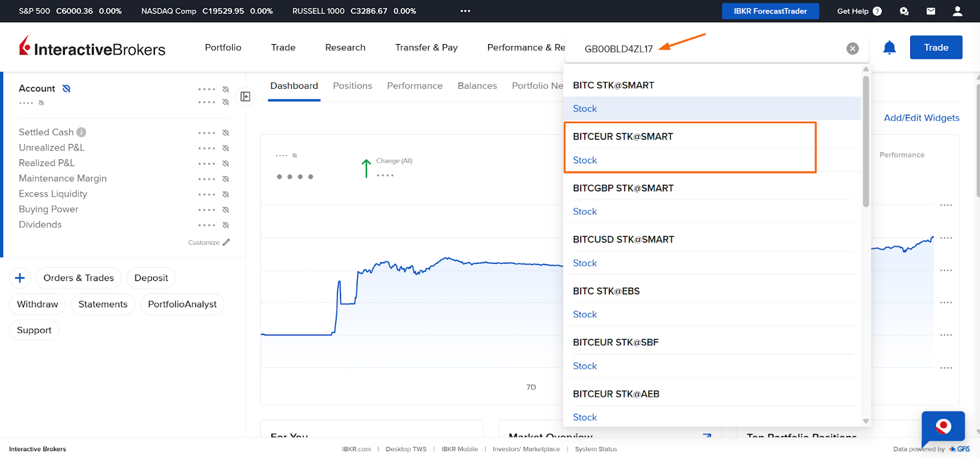Open the Portfolio menu
The height and width of the screenshot is (458, 980).
click(223, 47)
